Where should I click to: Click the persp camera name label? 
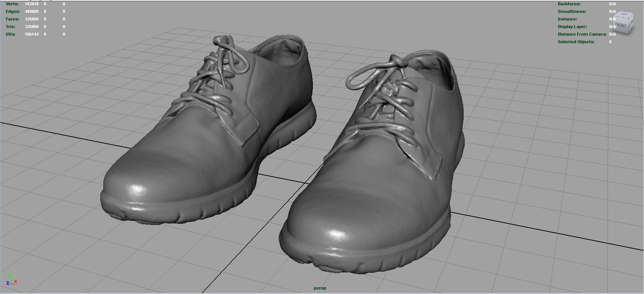(x=320, y=288)
